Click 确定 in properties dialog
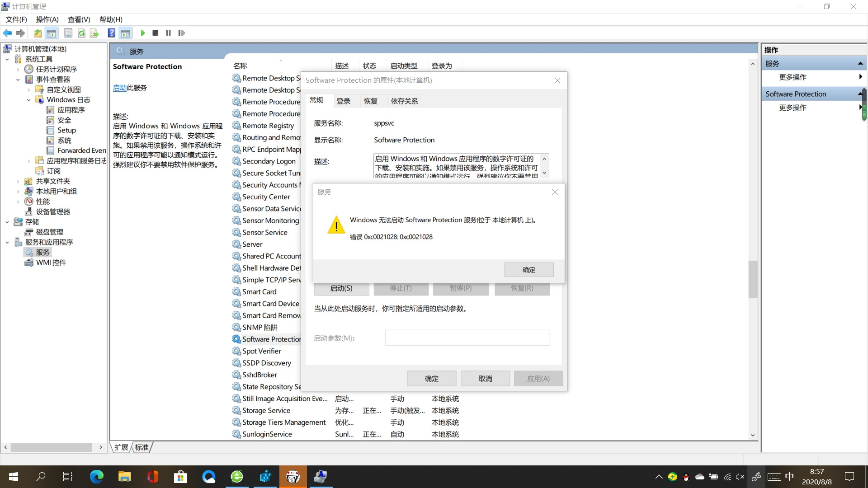This screenshot has height=488, width=868. [432, 379]
